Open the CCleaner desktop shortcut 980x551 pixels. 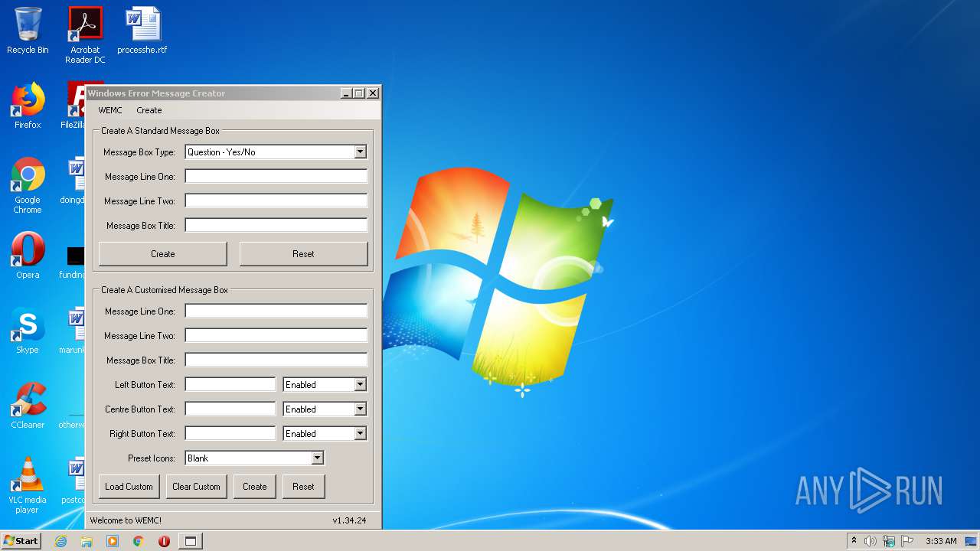click(28, 406)
